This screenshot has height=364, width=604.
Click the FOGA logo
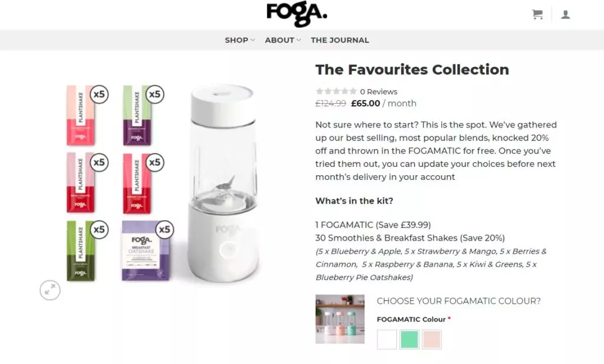click(297, 14)
